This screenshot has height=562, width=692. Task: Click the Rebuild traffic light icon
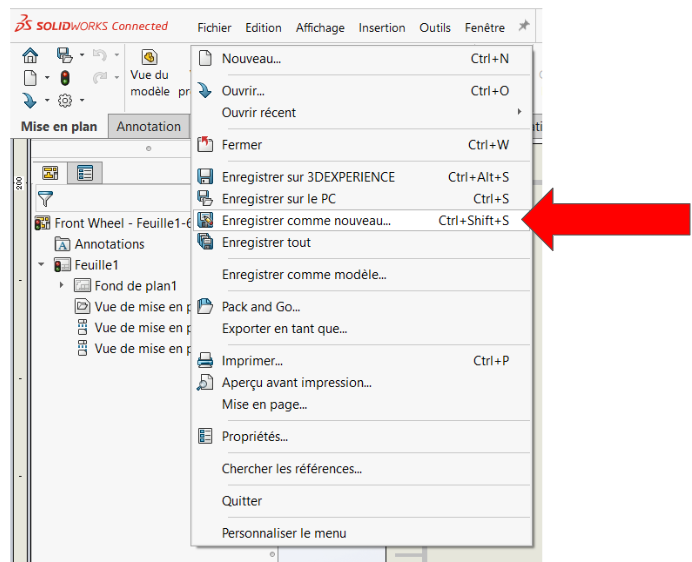[x=65, y=78]
